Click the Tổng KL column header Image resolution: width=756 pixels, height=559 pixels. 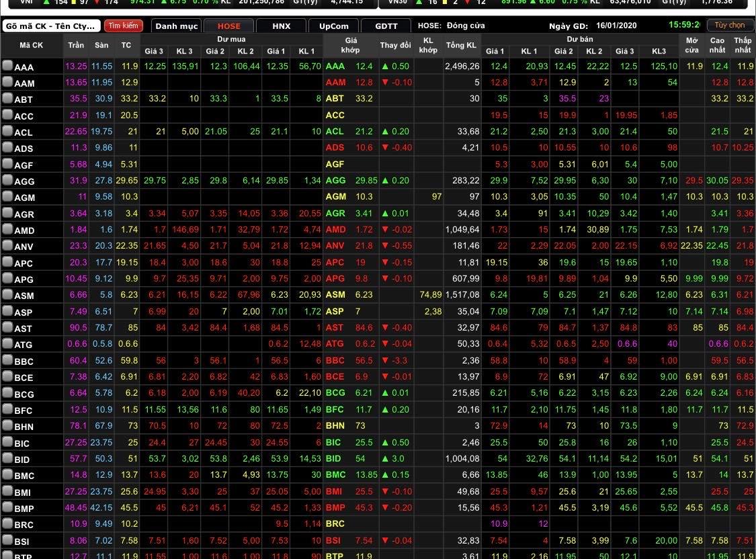point(461,45)
